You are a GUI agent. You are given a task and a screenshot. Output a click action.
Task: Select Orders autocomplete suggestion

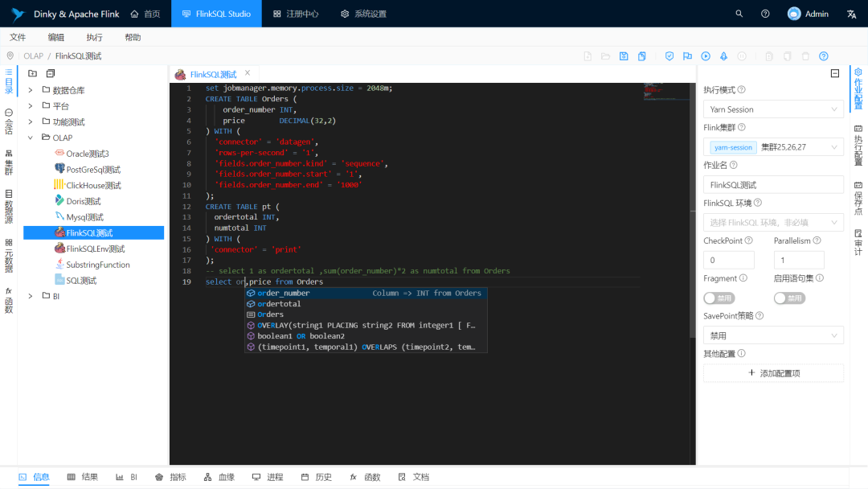tap(366, 314)
